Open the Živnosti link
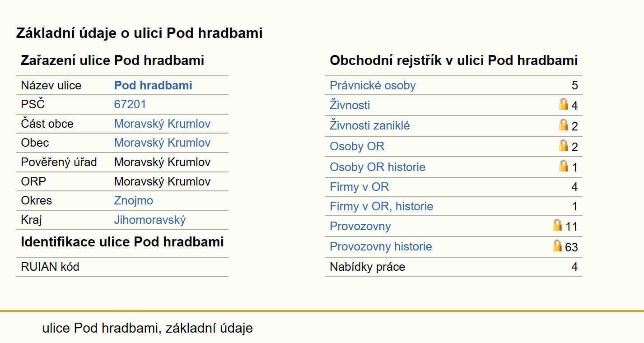Image resolution: width=644 pixels, height=343 pixels. (x=350, y=105)
